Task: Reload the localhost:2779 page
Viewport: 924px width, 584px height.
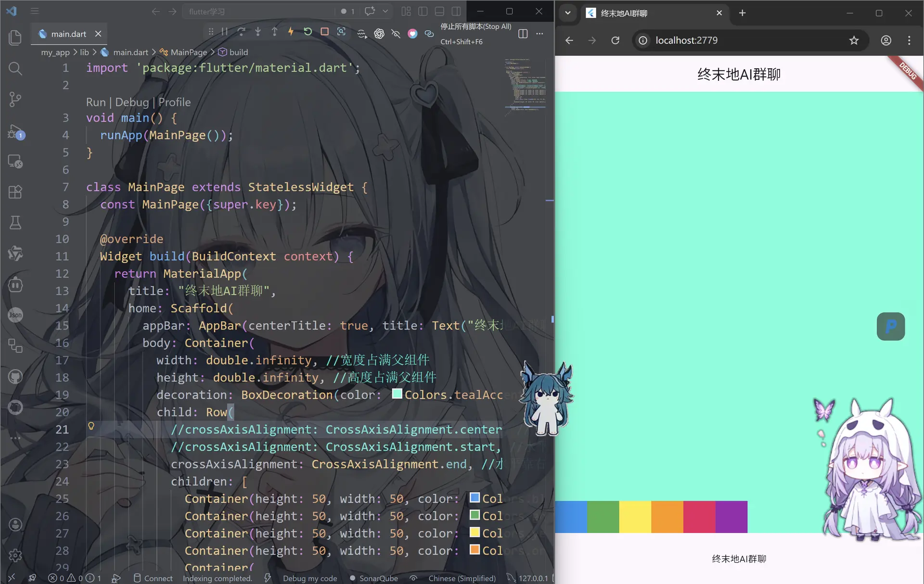Action: pyautogui.click(x=615, y=40)
